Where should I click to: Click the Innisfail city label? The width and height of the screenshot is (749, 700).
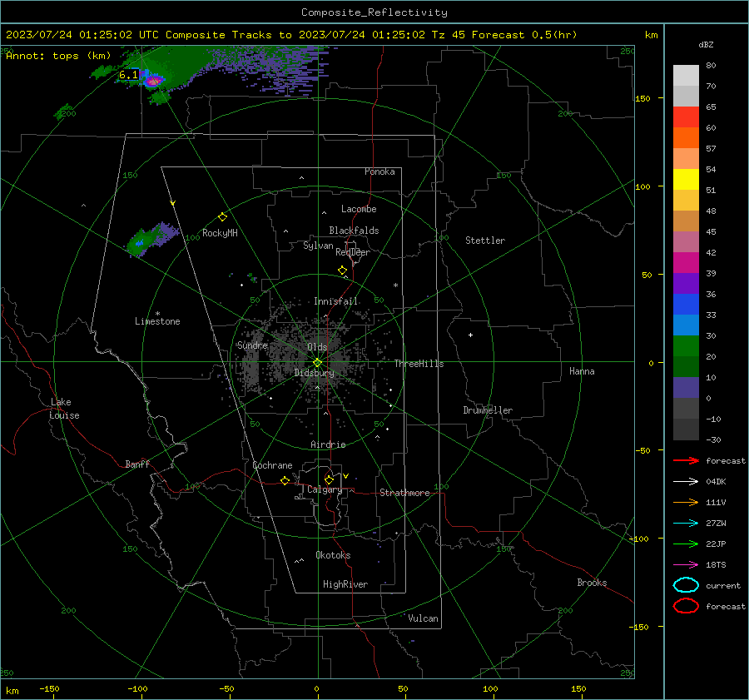coord(336,301)
